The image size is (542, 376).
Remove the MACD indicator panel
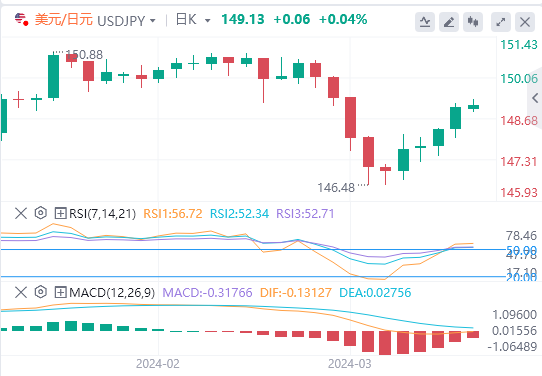(21, 292)
